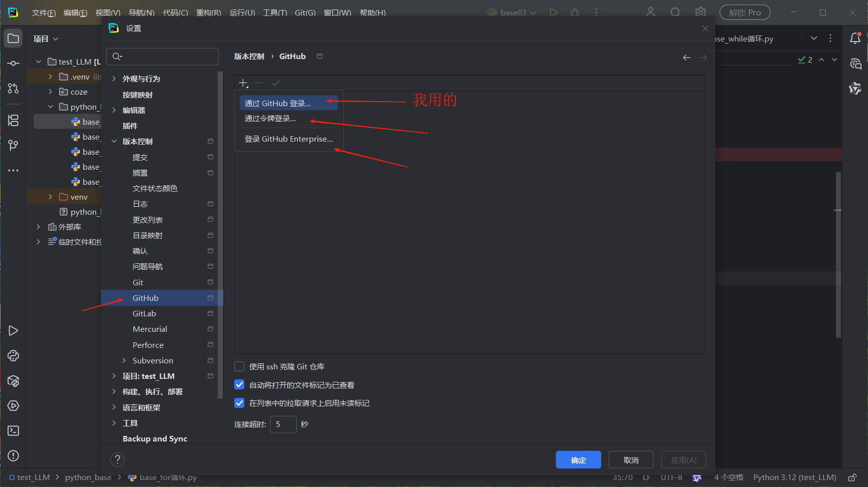Image resolution: width=868 pixels, height=487 pixels.
Task: Expand 工具 settings category
Action: coord(114,423)
